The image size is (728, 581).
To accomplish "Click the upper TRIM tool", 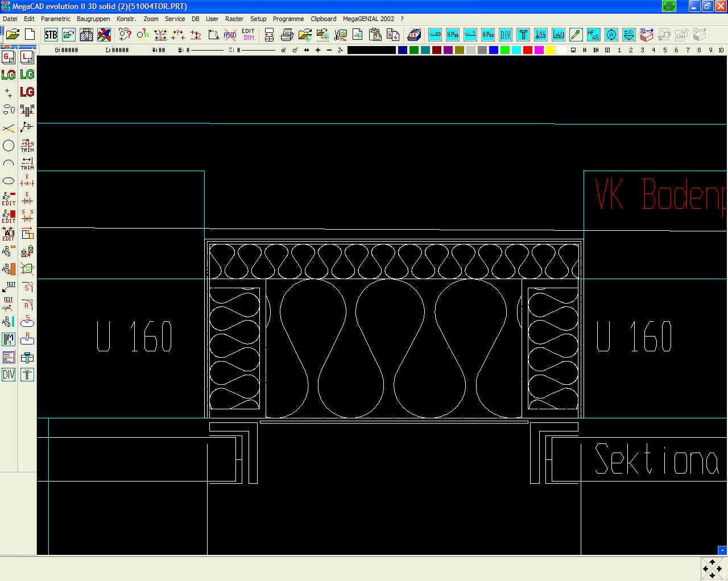I will pyautogui.click(x=27, y=146).
